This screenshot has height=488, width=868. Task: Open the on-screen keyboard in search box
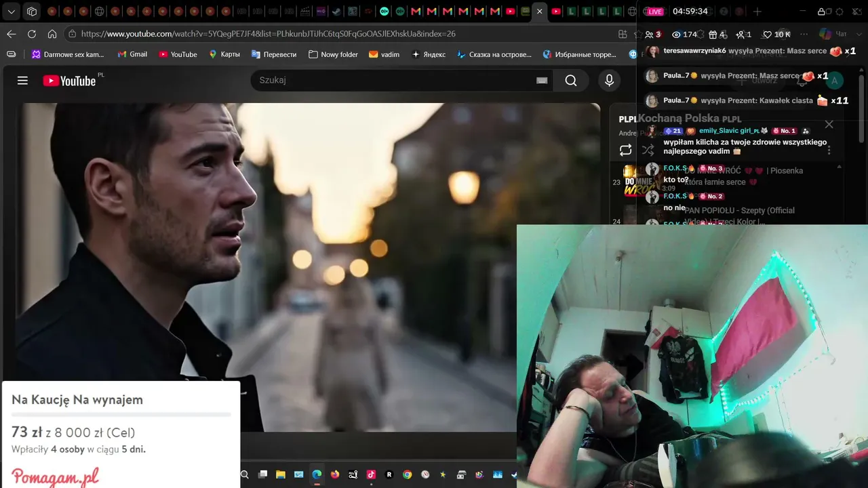coord(542,81)
